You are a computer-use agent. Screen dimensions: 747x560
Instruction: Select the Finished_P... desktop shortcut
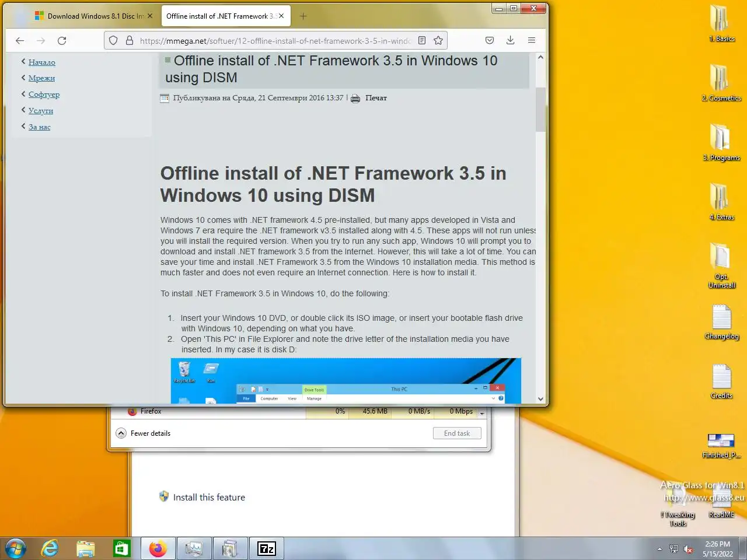click(x=721, y=446)
